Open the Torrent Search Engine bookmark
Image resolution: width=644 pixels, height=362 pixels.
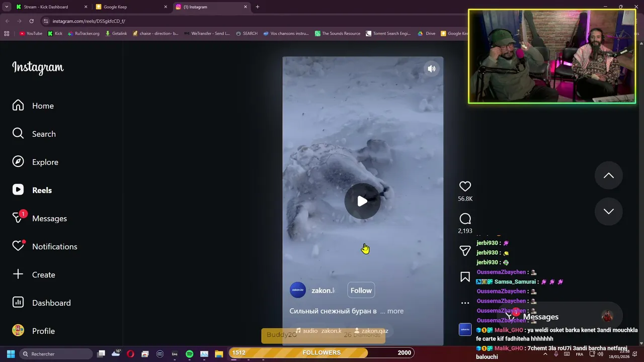tap(388, 34)
